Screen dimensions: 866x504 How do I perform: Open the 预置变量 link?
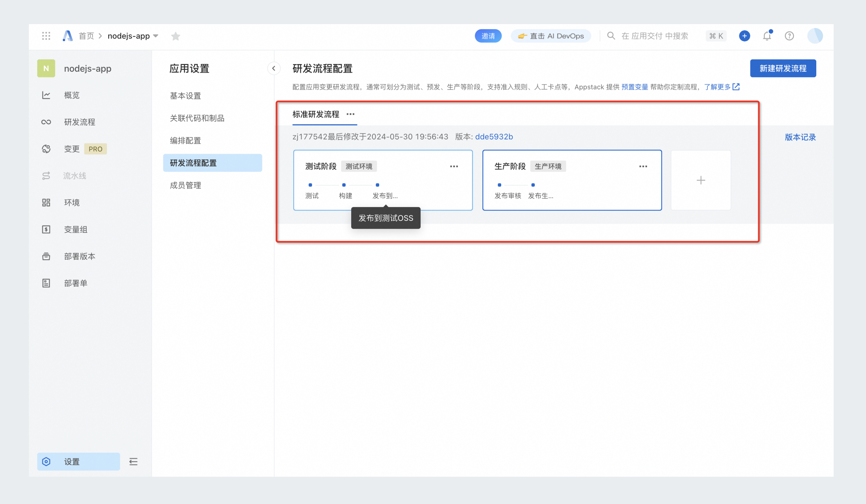pyautogui.click(x=634, y=87)
